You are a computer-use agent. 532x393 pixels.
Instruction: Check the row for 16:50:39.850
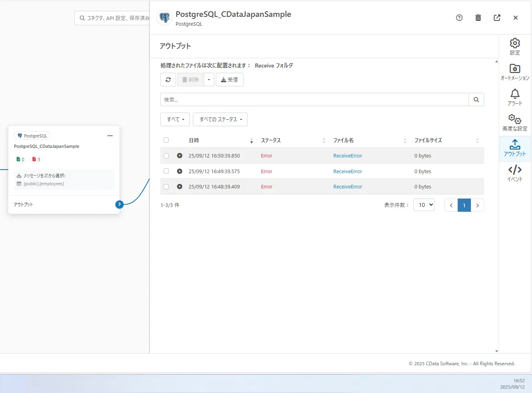coord(166,156)
